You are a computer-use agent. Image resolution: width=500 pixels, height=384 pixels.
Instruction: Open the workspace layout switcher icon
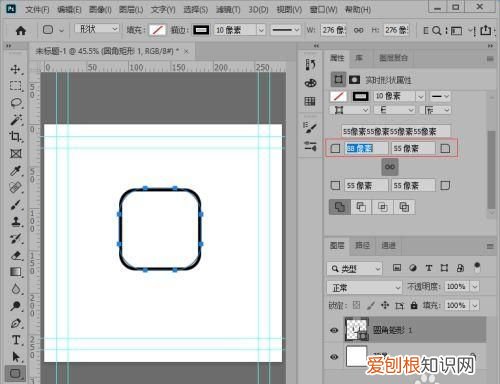pyautogui.click(x=457, y=31)
